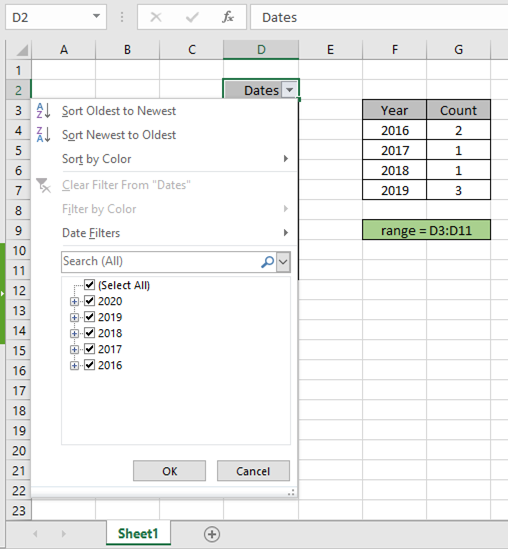Toggle the 2017 year checkbox
This screenshot has width=508, height=549.
[x=90, y=349]
